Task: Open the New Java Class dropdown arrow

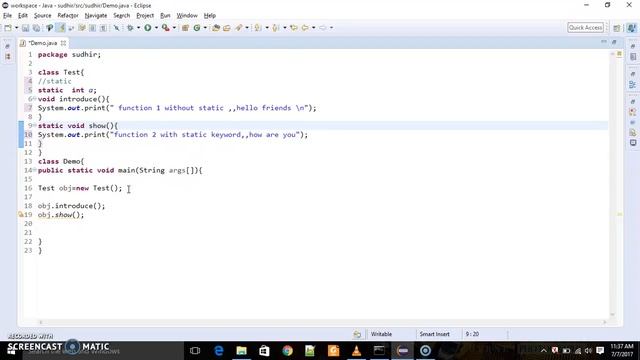Action: coord(205,28)
